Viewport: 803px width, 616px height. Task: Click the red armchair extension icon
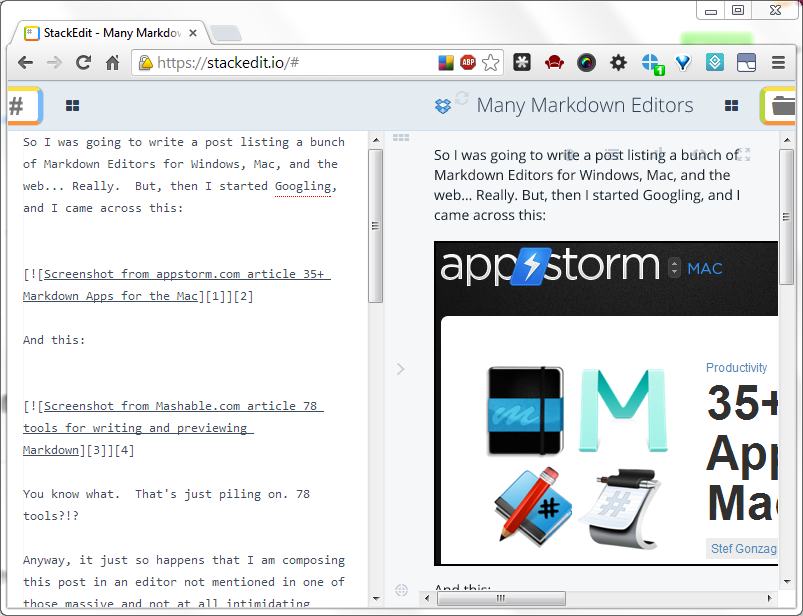point(554,63)
